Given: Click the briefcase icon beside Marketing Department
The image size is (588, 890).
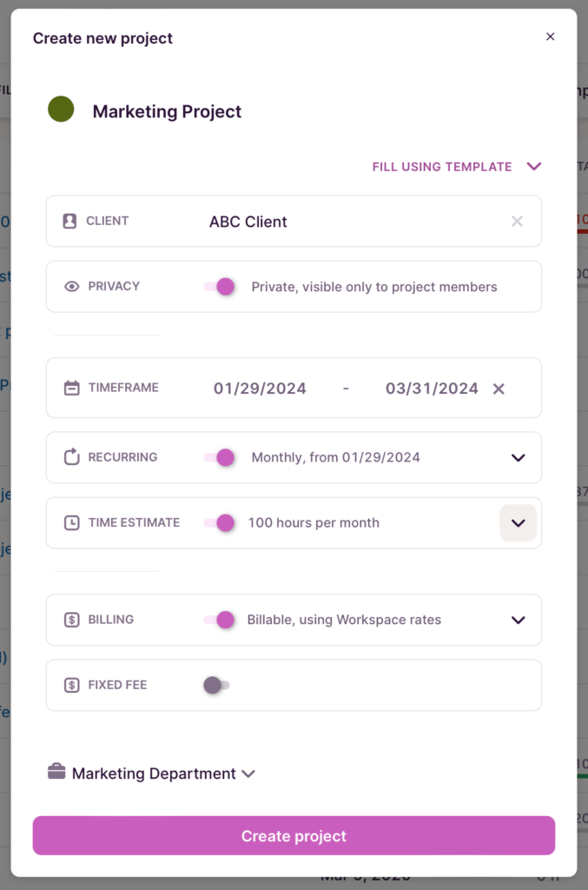Looking at the screenshot, I should 54,773.
